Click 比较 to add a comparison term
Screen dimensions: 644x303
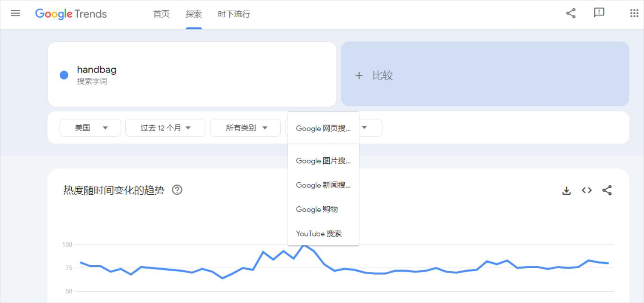[378, 75]
